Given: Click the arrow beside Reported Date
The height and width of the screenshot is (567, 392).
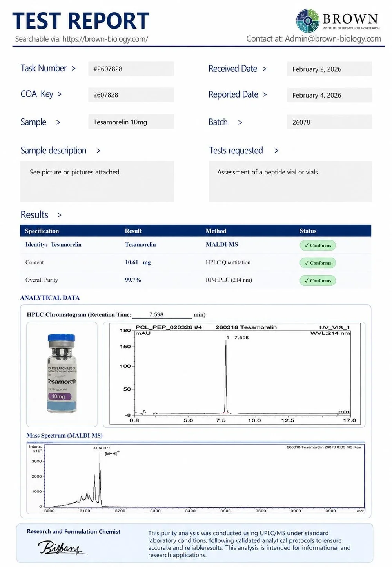Looking at the screenshot, I should pos(265,94).
